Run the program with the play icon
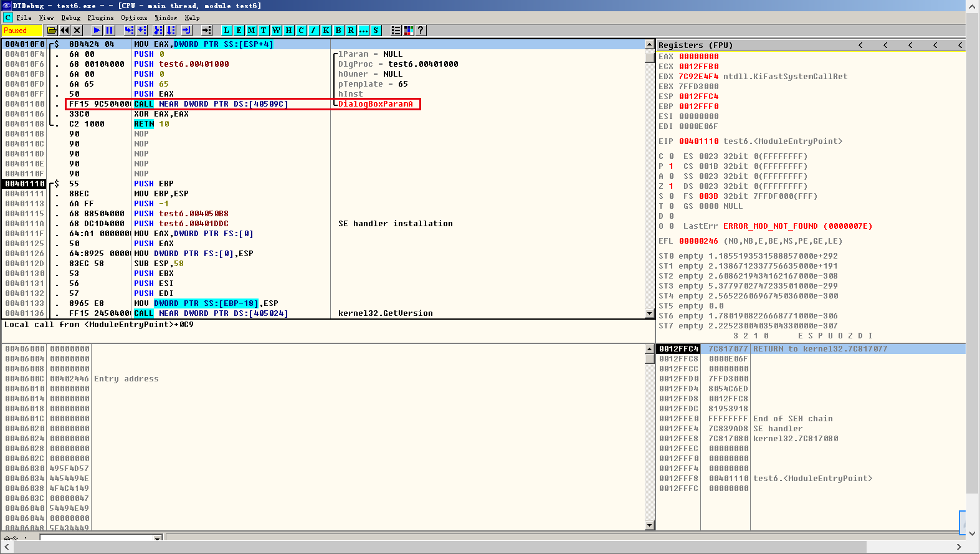 coord(97,30)
